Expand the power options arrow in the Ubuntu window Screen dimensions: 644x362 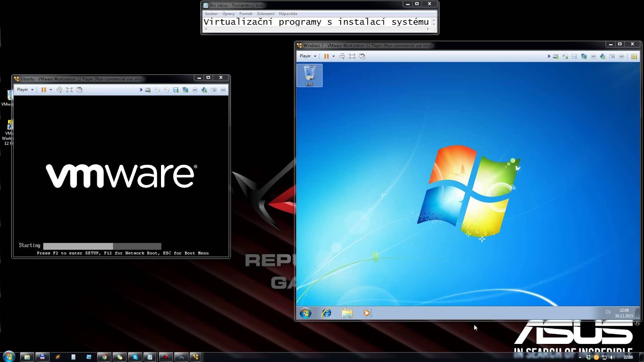tap(50, 89)
